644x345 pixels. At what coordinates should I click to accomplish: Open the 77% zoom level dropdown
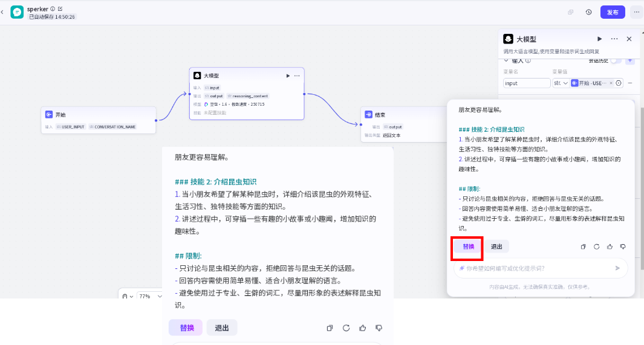pos(149,297)
